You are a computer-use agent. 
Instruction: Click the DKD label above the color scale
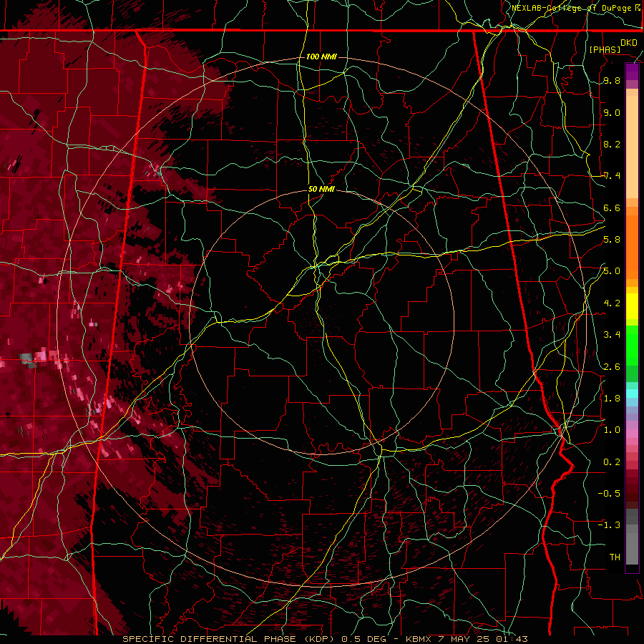[629, 42]
